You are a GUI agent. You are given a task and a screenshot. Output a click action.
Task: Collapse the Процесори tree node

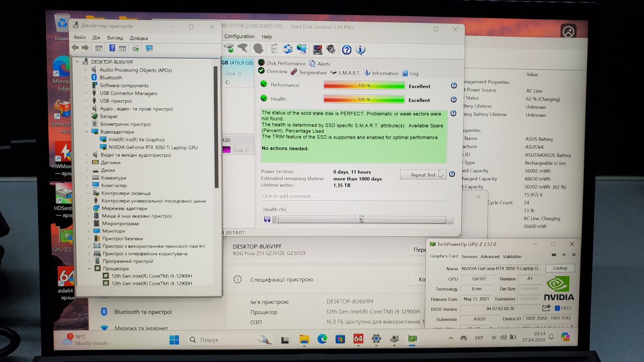click(x=89, y=268)
